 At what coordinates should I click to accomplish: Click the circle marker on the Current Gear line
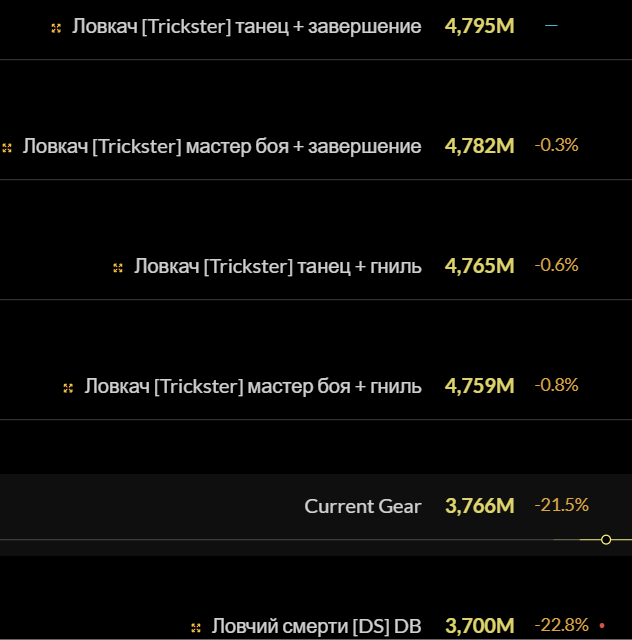[606, 540]
